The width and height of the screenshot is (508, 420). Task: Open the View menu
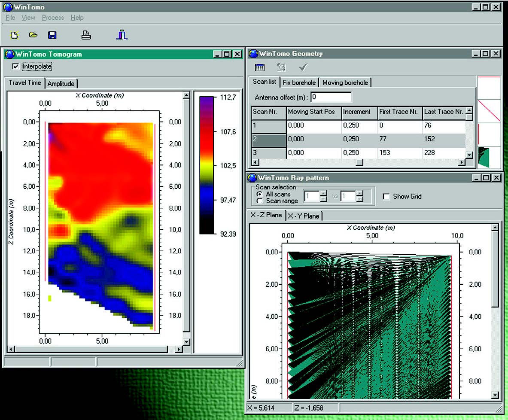coord(28,18)
